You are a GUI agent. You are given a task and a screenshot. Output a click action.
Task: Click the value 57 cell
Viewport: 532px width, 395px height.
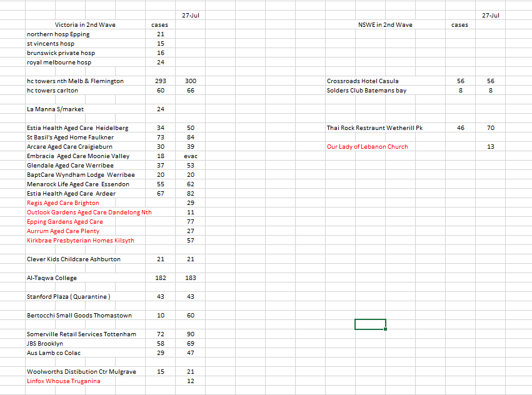(190, 241)
